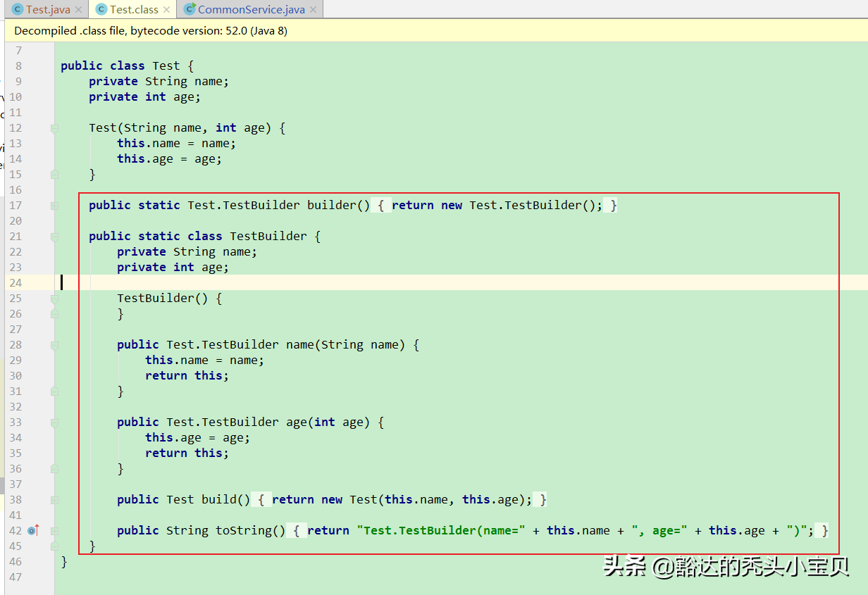
Task: Click 'this.age = age;' on line 34
Action: pos(198,438)
